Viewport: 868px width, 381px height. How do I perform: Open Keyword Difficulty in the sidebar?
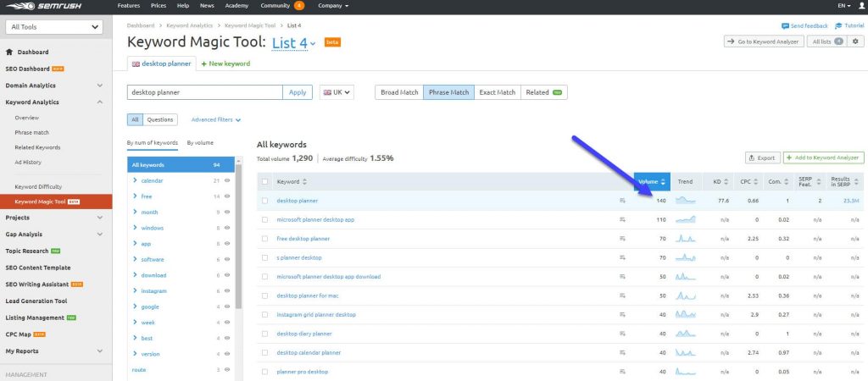point(38,187)
